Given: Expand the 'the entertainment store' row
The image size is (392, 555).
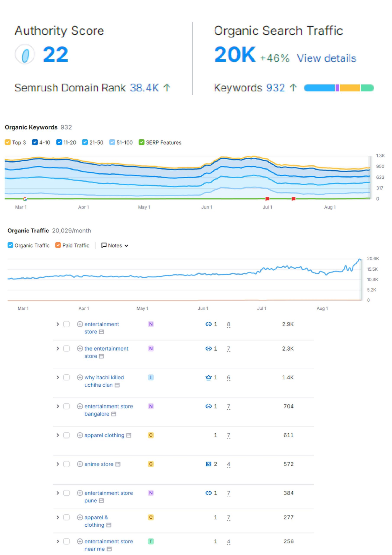Looking at the screenshot, I should pyautogui.click(x=57, y=348).
